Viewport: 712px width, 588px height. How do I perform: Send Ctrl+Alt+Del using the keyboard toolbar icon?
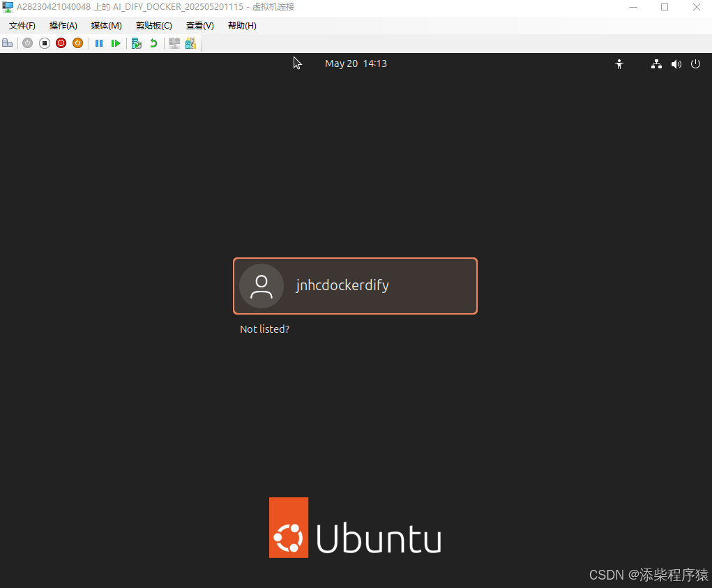tap(8, 43)
